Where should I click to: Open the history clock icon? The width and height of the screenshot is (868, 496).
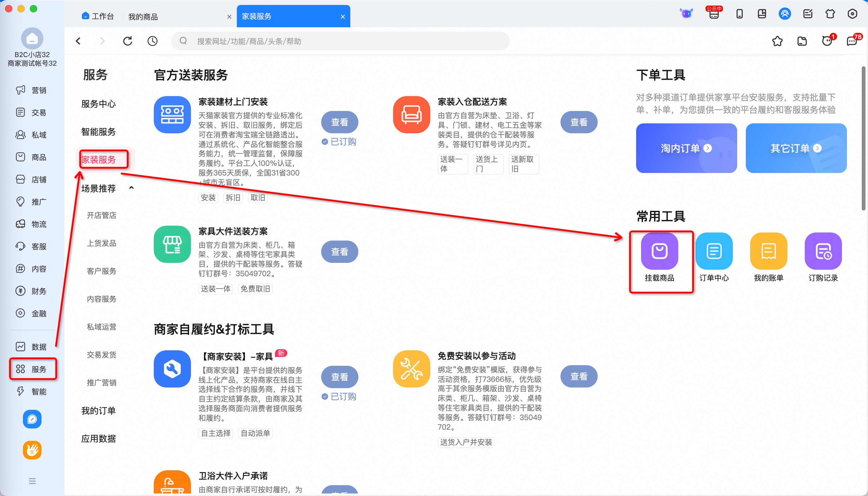[152, 41]
